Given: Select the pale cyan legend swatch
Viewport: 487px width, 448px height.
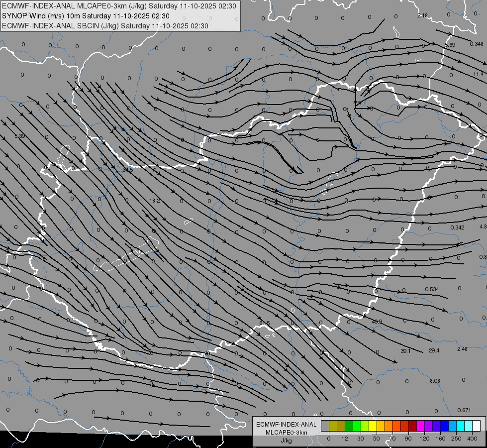Looking at the screenshot, I should (469, 426).
